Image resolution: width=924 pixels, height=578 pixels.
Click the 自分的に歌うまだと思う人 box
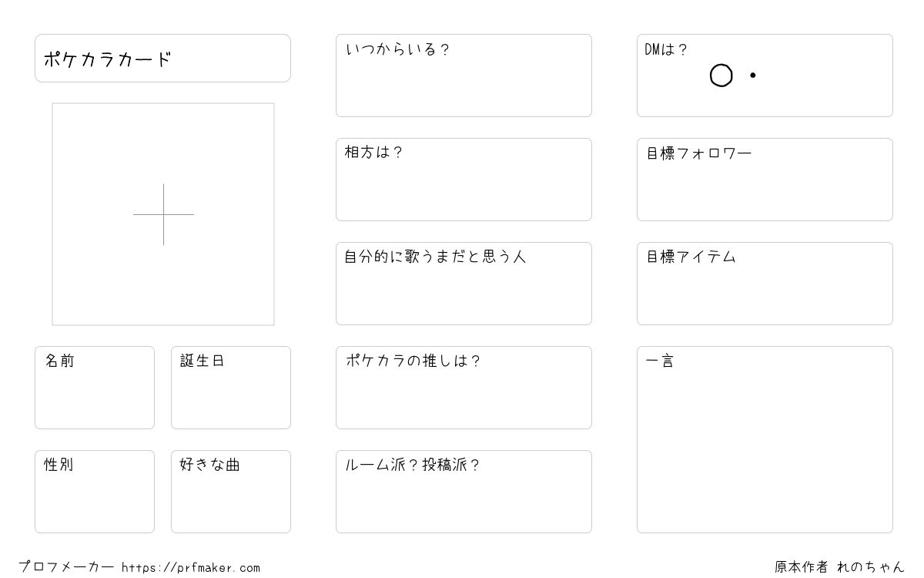(x=464, y=284)
